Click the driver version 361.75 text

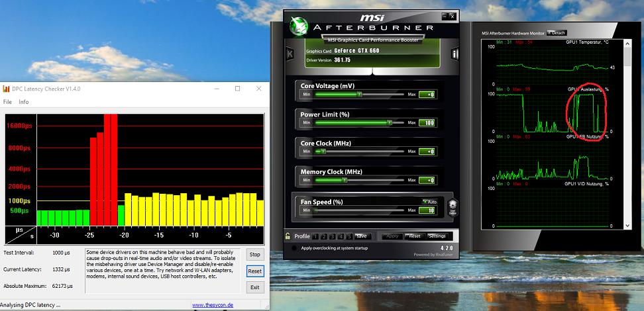[342, 60]
